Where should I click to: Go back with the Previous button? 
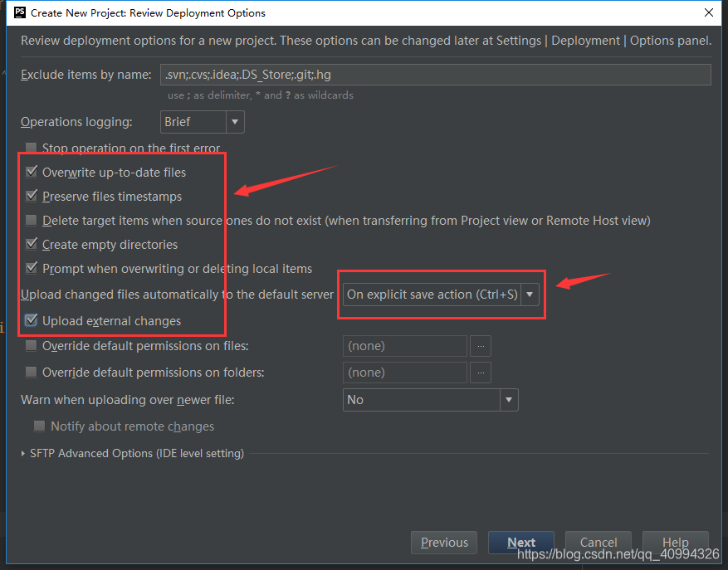(x=444, y=543)
